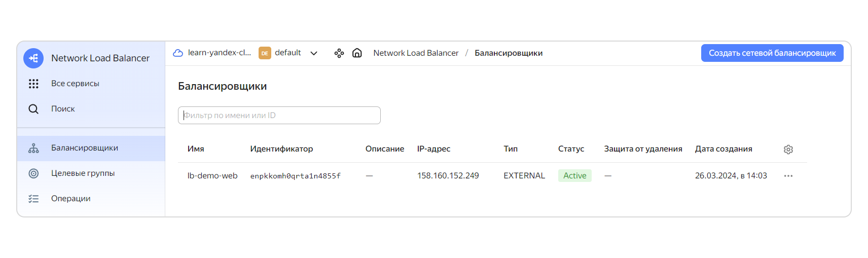Click the services cluster icon beside home
Screen dimensions: 868x258
click(339, 53)
